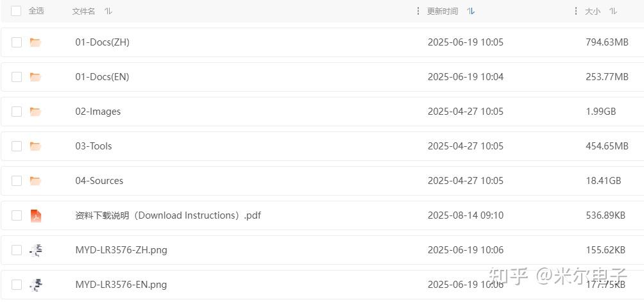
Task: Open the 03-Tools folder name link
Action: tap(94, 146)
